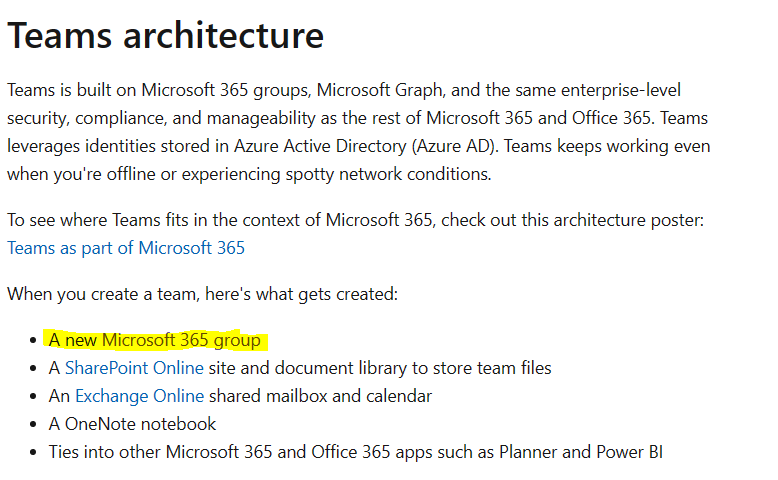Click the bullet before 'Ties into other Microsoft 365'
This screenshot has height=480, width=778.
click(35, 453)
